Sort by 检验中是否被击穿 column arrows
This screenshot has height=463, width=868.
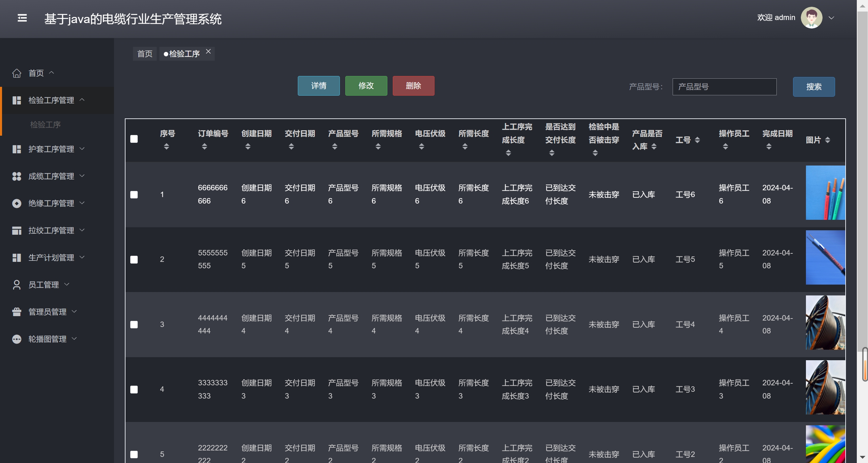(595, 153)
